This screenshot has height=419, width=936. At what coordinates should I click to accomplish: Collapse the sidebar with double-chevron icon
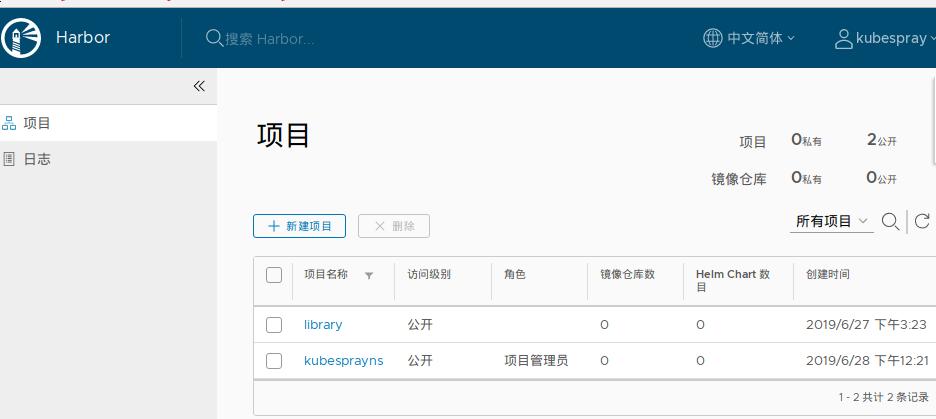(x=199, y=86)
